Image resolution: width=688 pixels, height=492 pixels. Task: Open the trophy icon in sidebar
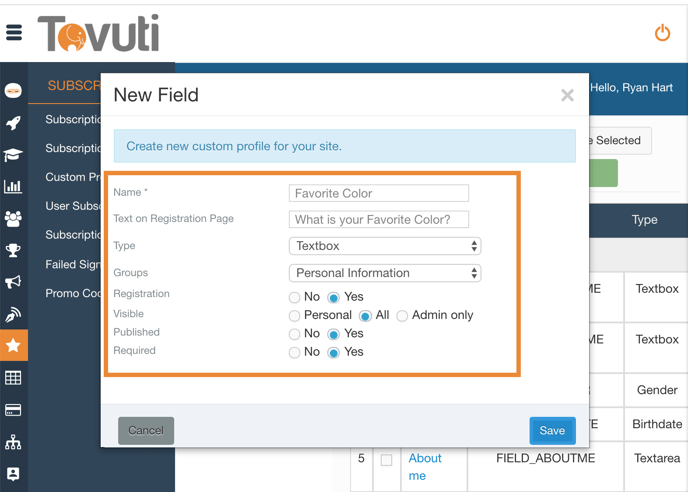[13, 250]
